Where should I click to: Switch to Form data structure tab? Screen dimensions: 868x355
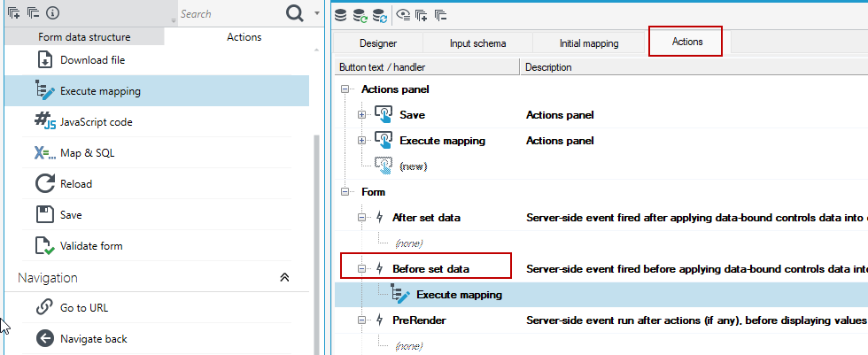(84, 37)
